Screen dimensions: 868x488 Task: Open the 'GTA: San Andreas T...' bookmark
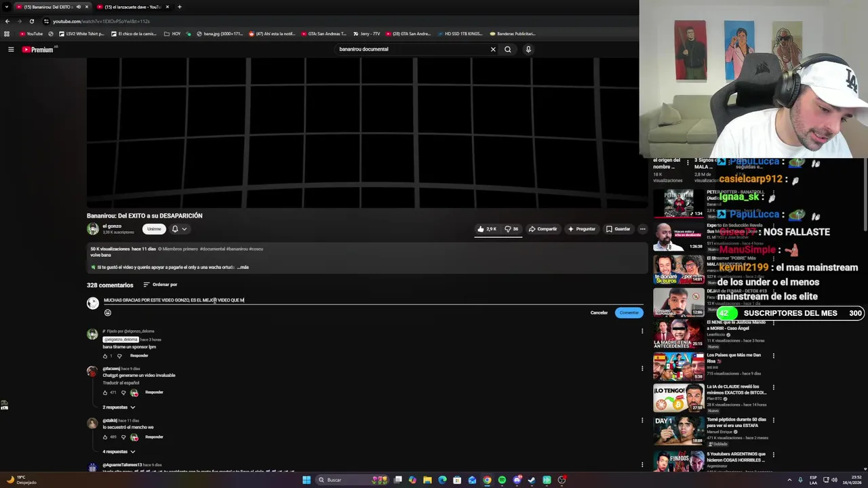click(323, 34)
